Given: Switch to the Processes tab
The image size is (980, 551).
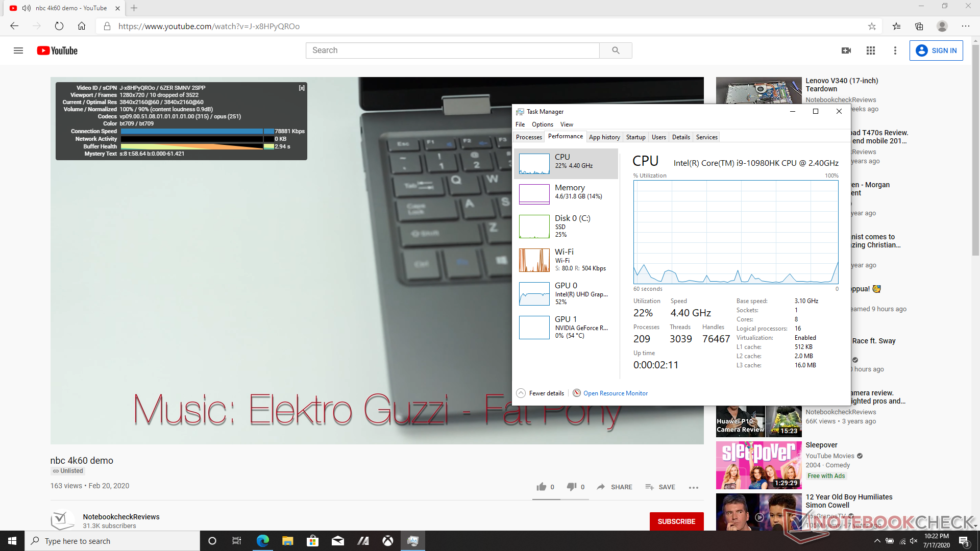Looking at the screenshot, I should tap(529, 137).
